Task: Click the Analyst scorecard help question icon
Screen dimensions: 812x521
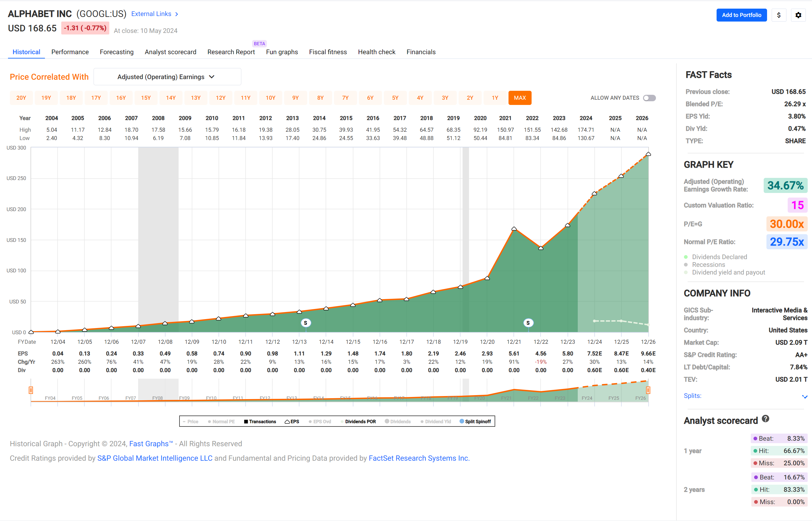Action: tap(766, 419)
